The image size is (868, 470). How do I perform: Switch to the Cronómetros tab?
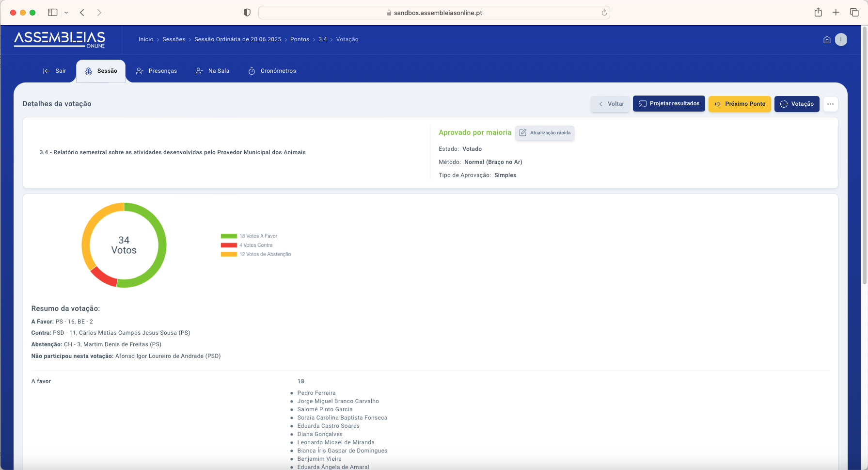272,71
